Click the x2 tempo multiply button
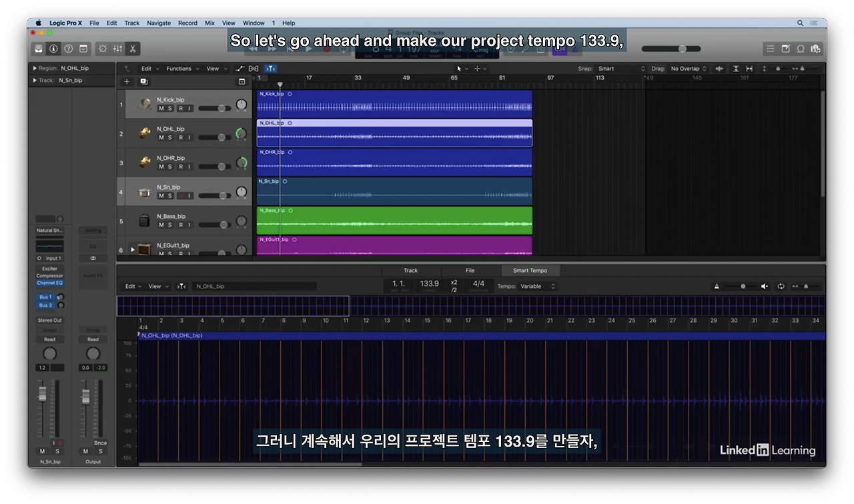Image resolution: width=854 pixels, height=504 pixels. (x=454, y=282)
